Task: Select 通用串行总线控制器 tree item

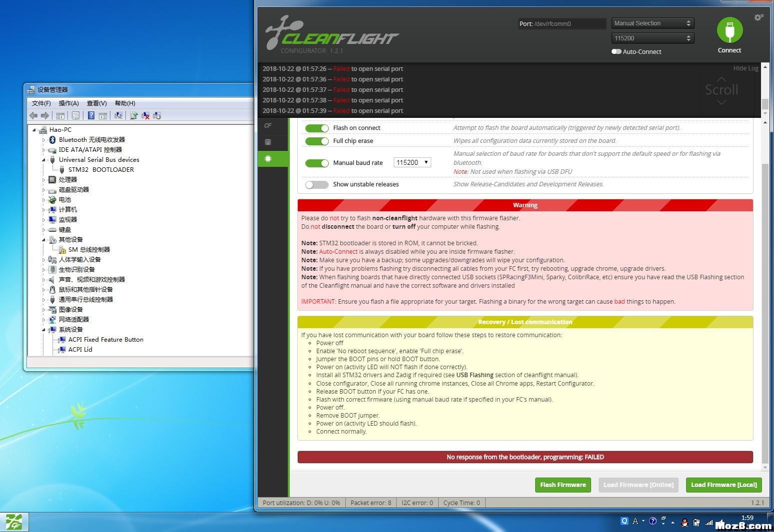Action: (85, 299)
